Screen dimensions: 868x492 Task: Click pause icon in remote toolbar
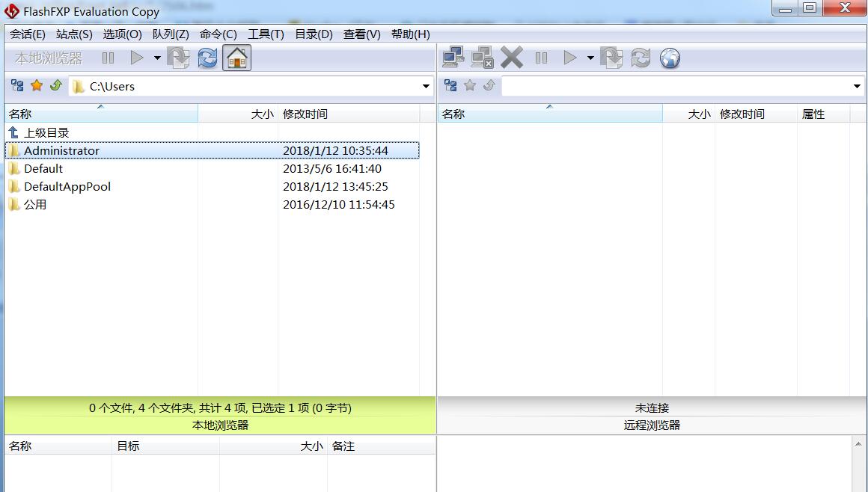(x=542, y=58)
